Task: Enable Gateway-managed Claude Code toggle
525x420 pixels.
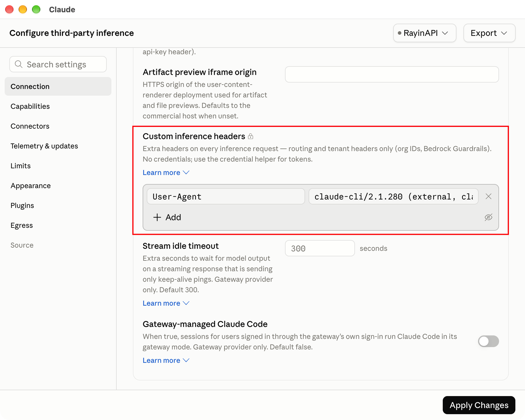Action: point(488,341)
